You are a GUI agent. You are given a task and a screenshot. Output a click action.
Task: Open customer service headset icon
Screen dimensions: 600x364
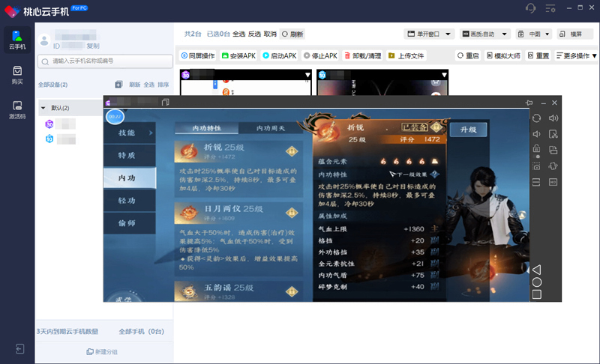(x=531, y=8)
